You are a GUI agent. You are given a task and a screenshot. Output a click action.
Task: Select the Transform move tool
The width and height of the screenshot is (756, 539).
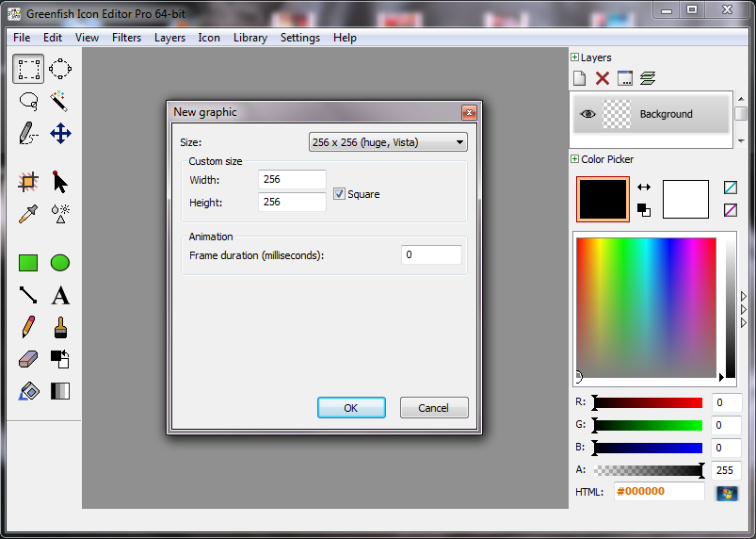[x=60, y=133]
